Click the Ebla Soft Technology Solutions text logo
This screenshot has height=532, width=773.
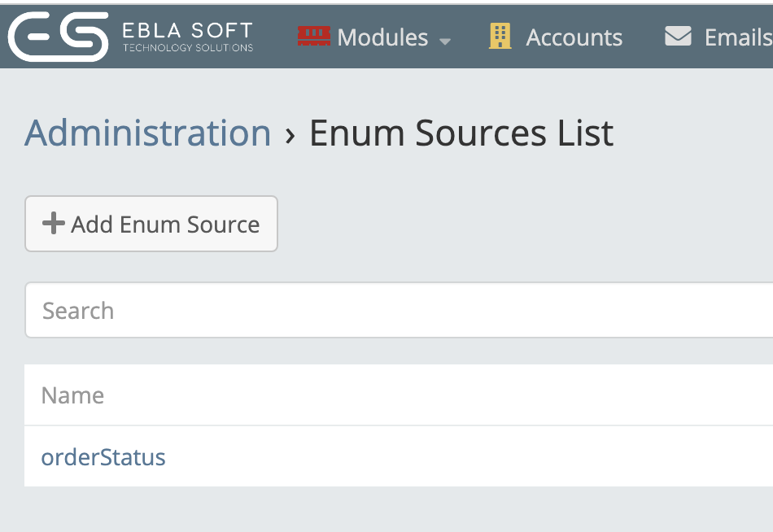[188, 37]
